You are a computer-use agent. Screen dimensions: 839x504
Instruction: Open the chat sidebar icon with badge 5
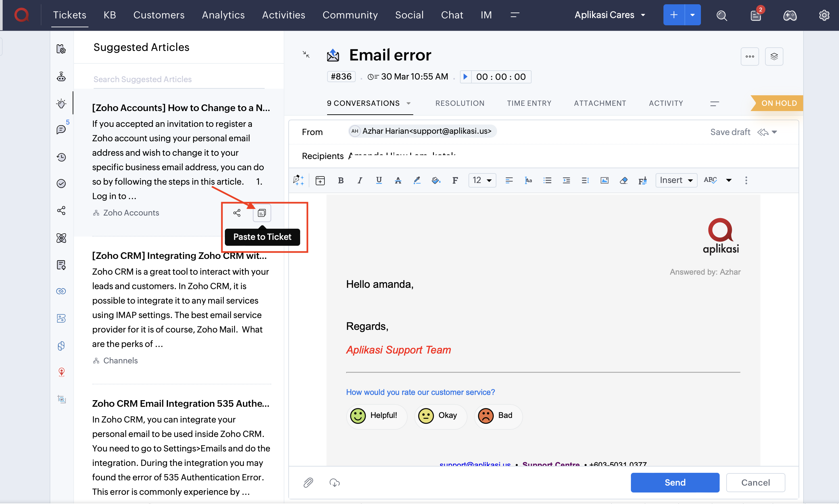tap(61, 129)
